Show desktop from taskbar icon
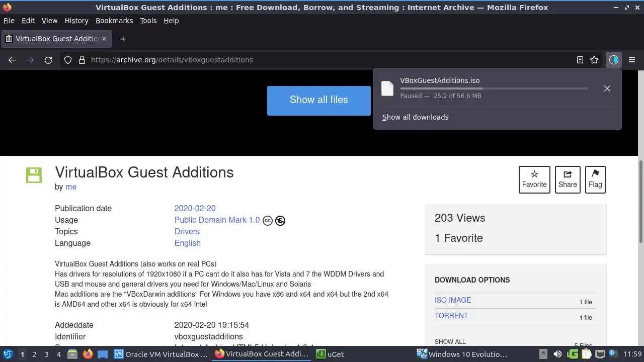This screenshot has height=362, width=644. click(x=103, y=354)
